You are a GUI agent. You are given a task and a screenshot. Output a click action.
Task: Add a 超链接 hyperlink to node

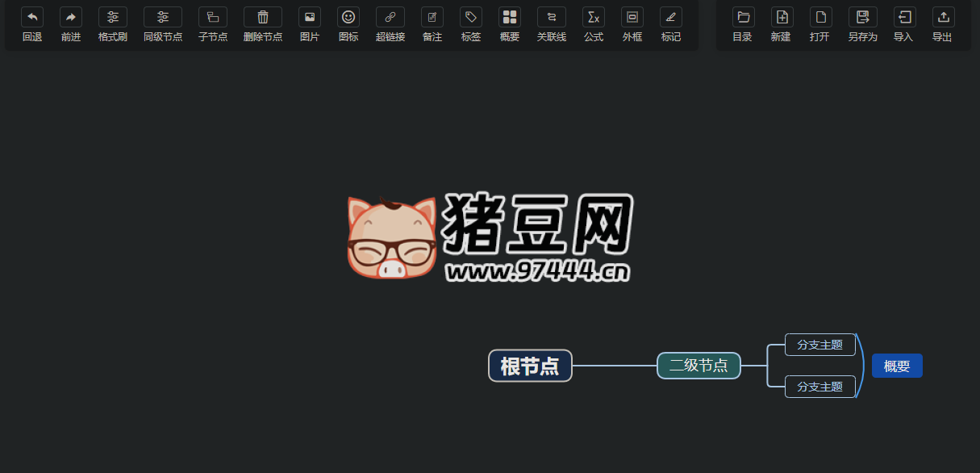[390, 24]
